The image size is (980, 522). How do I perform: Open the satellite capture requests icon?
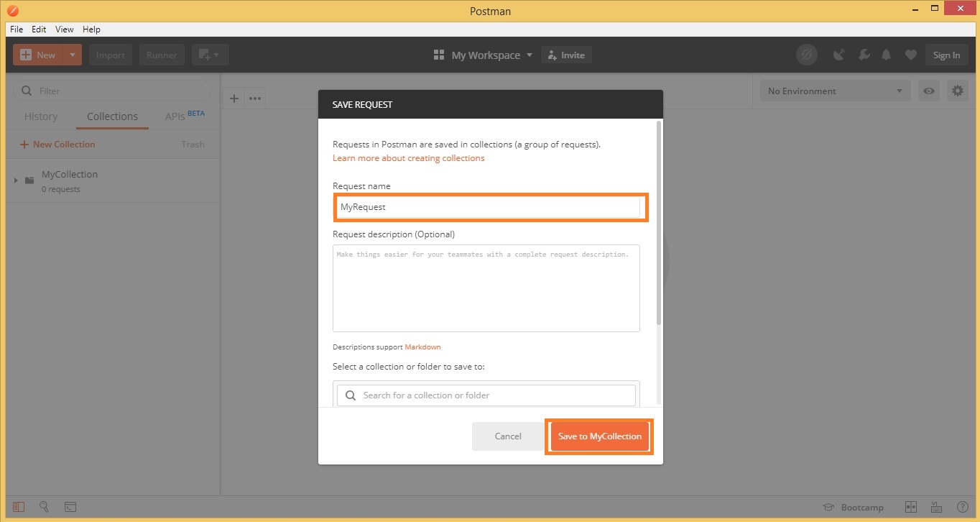(x=838, y=55)
